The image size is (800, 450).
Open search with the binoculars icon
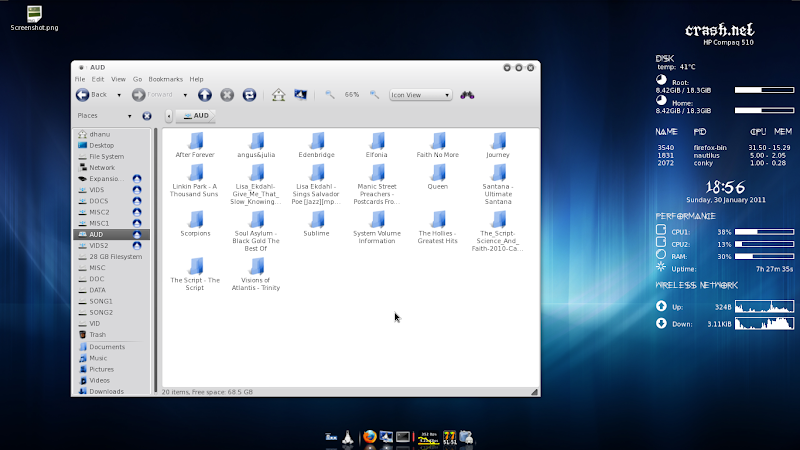click(x=467, y=95)
